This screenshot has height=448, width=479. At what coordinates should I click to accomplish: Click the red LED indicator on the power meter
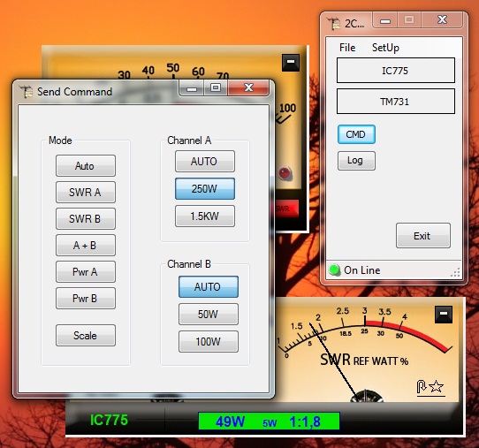point(285,173)
